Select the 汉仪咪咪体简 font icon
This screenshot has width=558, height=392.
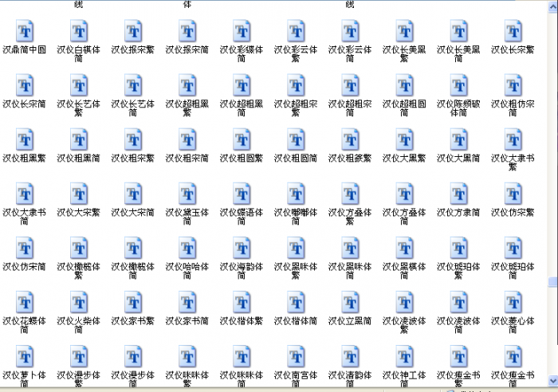(x=242, y=357)
